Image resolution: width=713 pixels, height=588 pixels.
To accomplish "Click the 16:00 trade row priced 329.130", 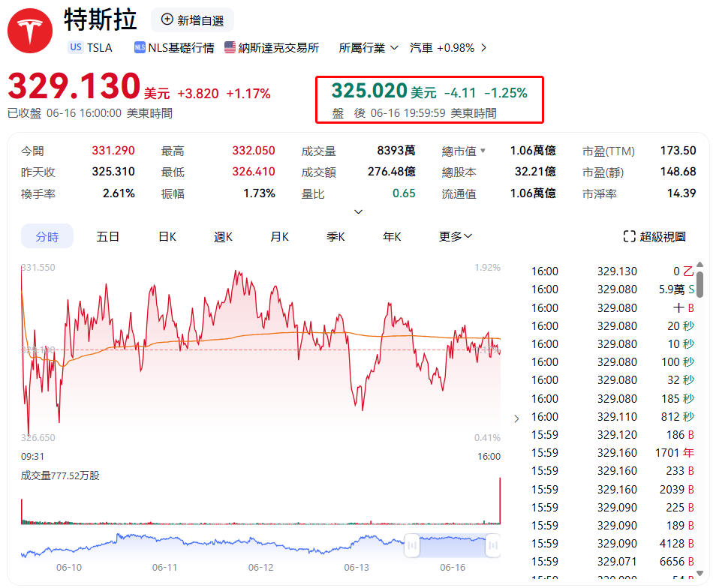I will [612, 271].
